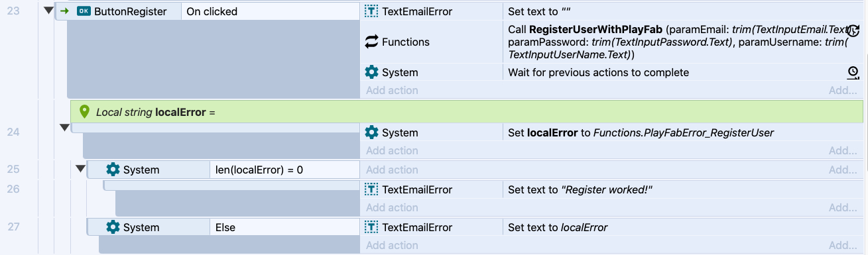The width and height of the screenshot is (868, 255).
Task: Click clock icon on Wait for previous actions
Action: [x=853, y=72]
